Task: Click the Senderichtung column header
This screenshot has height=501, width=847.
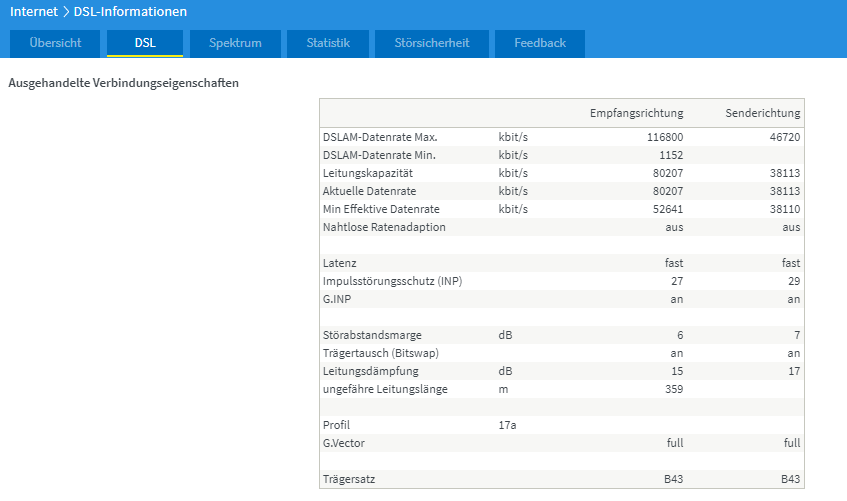Action: coord(763,113)
